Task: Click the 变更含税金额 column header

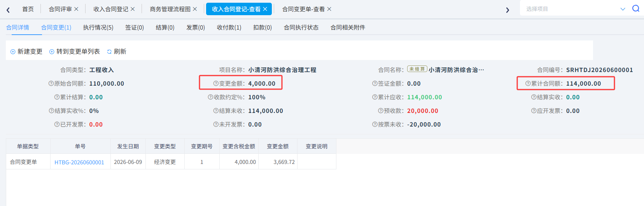Action: pyautogui.click(x=239, y=146)
